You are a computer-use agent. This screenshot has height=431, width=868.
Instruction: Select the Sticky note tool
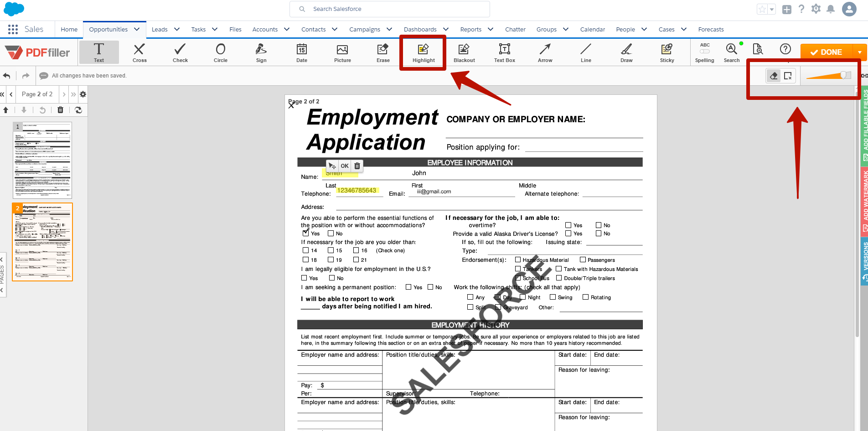(x=667, y=52)
